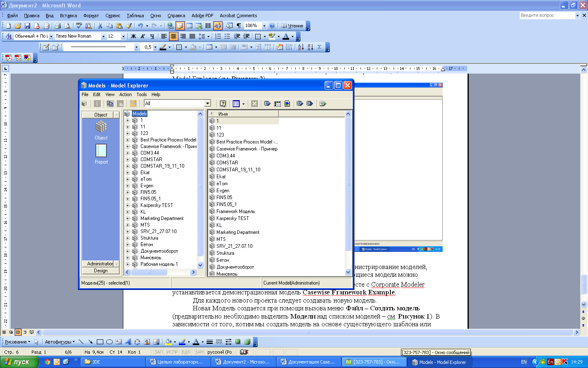The image size is (588, 368).
Task: Toggle show paragraph marks ¶
Action: pos(239,26)
